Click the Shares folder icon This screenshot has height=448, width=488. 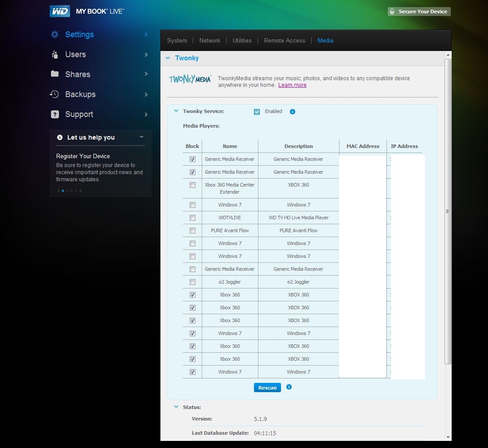(x=55, y=74)
